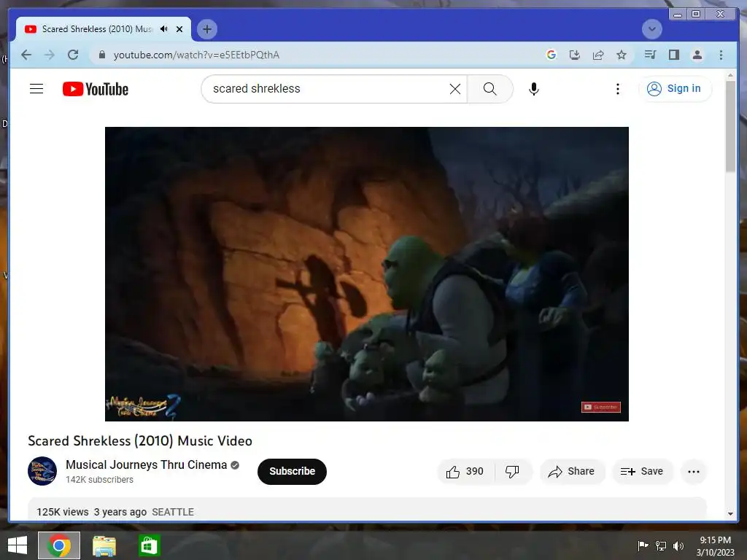Image resolution: width=747 pixels, height=560 pixels.
Task: Toggle Chrome side panel
Action: (x=673, y=55)
